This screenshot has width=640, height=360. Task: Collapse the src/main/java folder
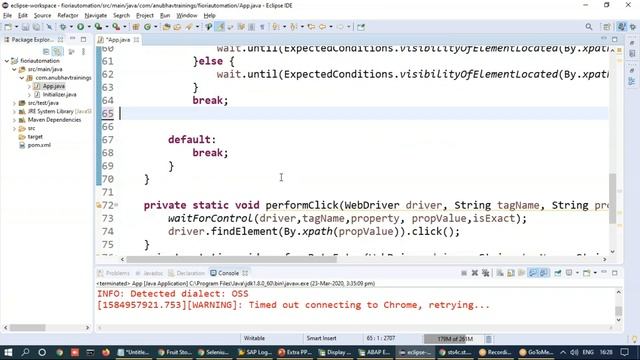click(x=15, y=69)
